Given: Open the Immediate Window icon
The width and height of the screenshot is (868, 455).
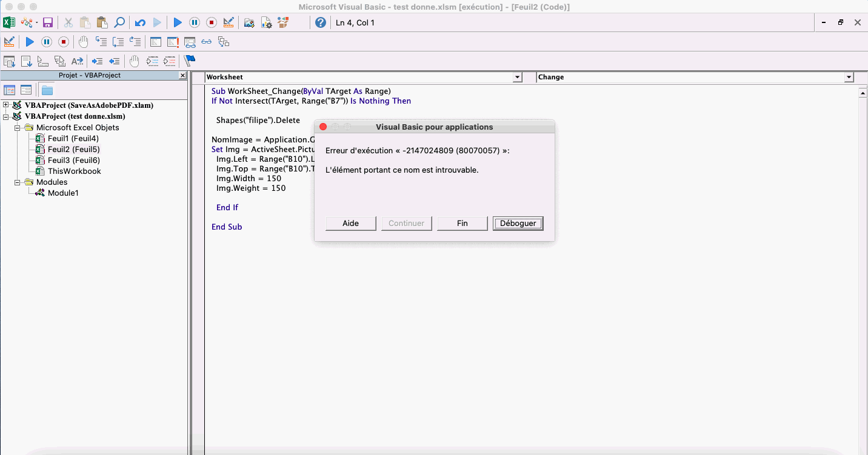Looking at the screenshot, I should pyautogui.click(x=173, y=42).
